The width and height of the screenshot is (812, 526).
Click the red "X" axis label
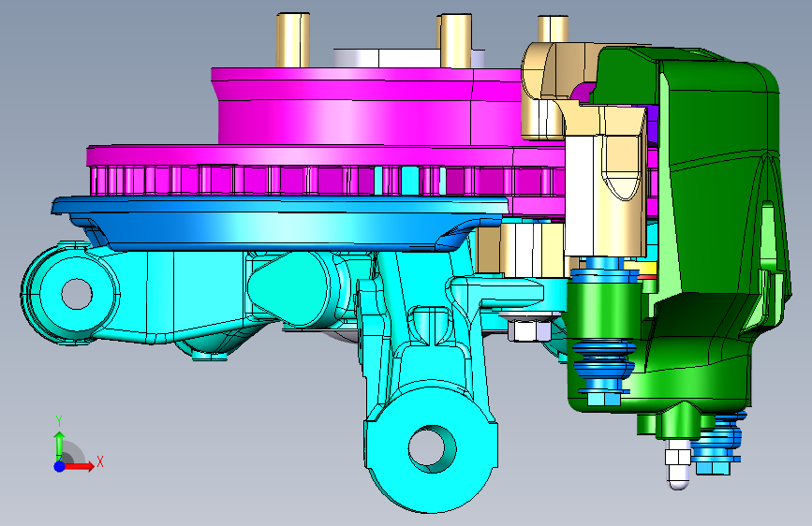point(100,461)
